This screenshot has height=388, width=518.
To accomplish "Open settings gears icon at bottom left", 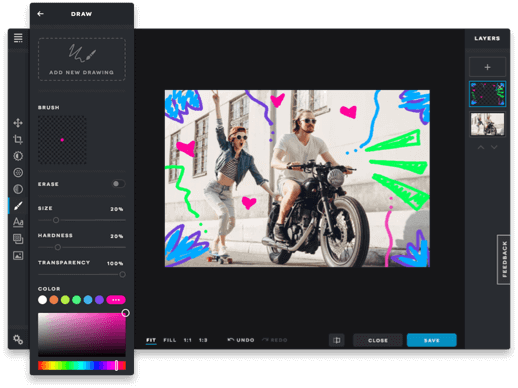I will click(18, 340).
